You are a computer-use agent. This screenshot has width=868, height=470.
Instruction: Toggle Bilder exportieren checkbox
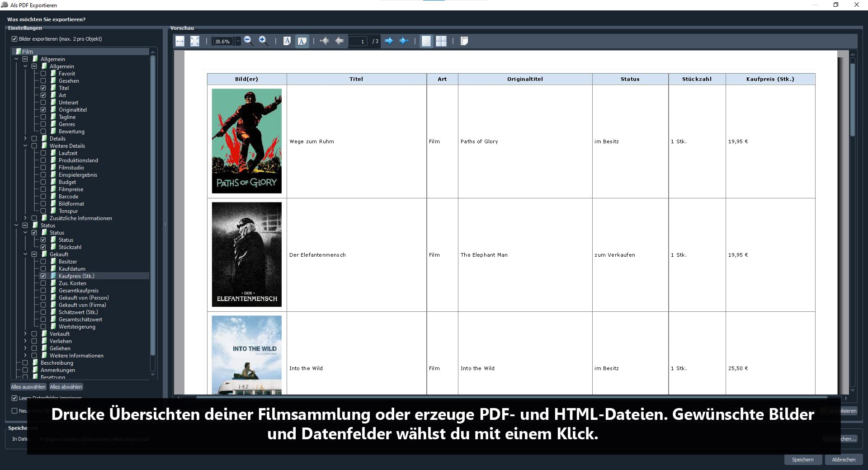14,39
